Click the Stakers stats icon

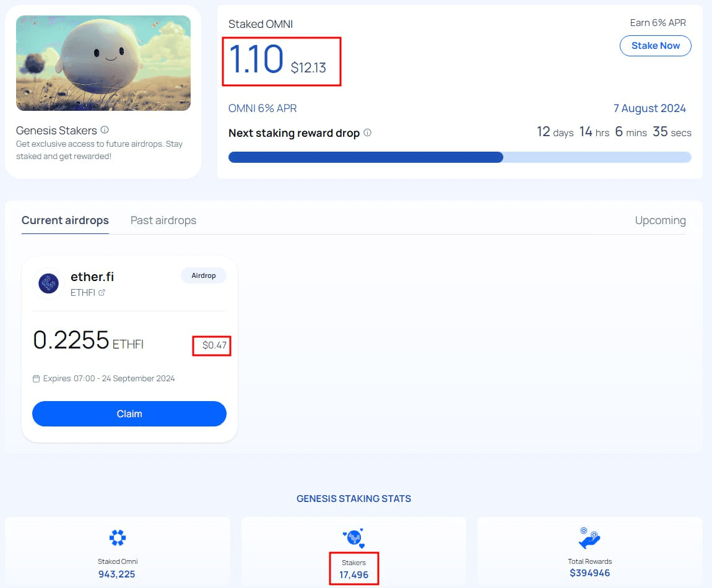click(x=354, y=538)
